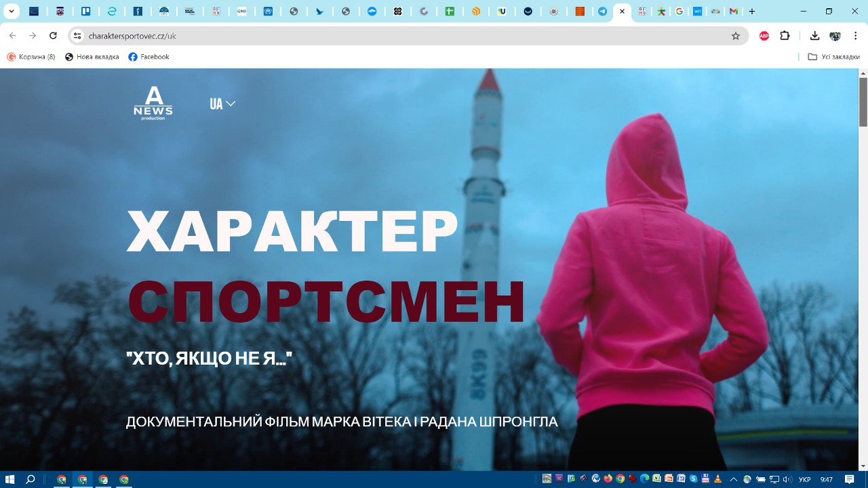The height and width of the screenshot is (488, 868).
Task: Open the clock showing 9:47
Action: coord(826,479)
